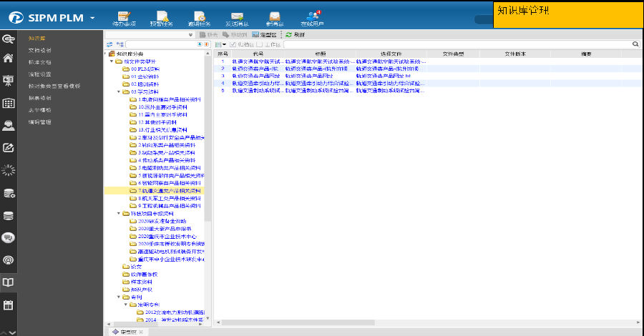Click the calendar icon in left sidebar

(x=9, y=305)
